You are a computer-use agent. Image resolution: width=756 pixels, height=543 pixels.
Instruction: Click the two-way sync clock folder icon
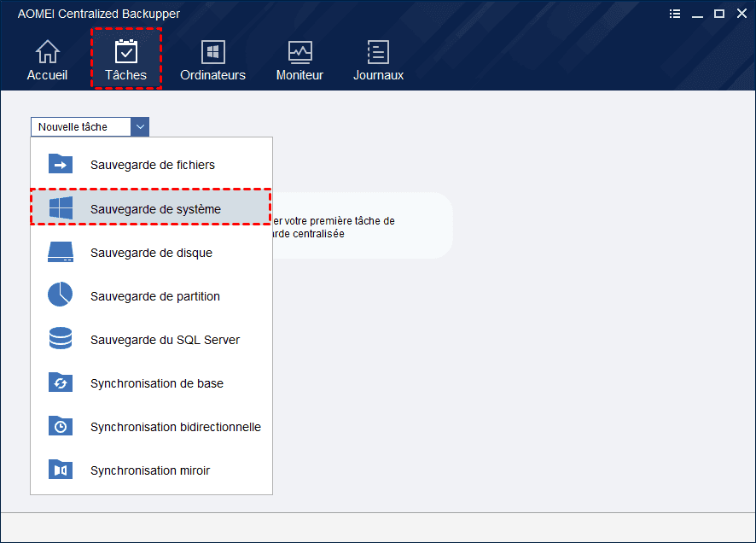coord(61,426)
